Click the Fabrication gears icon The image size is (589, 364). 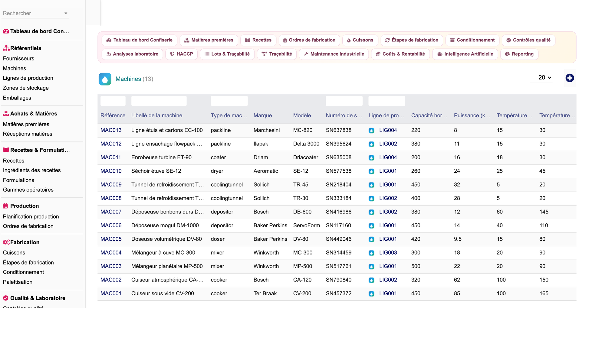click(6, 242)
